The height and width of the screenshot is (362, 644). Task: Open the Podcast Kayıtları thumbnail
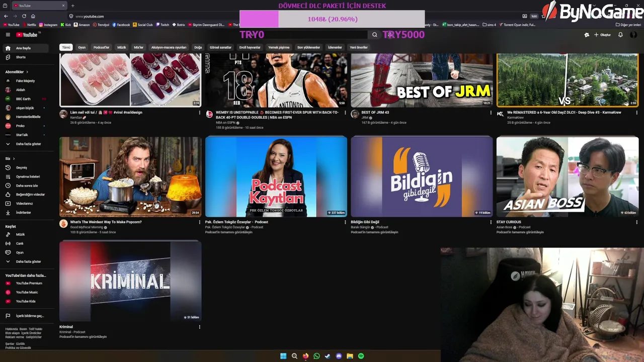click(x=276, y=177)
